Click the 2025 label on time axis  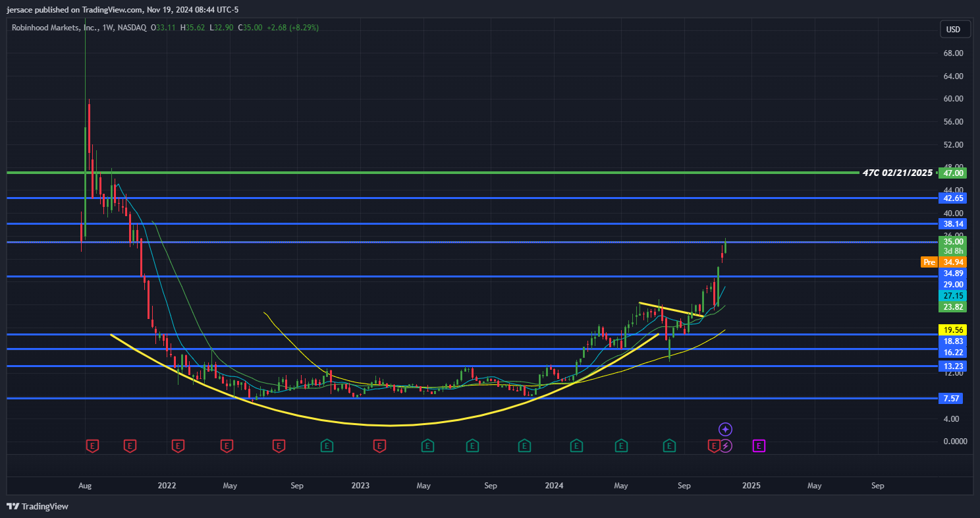(x=751, y=486)
